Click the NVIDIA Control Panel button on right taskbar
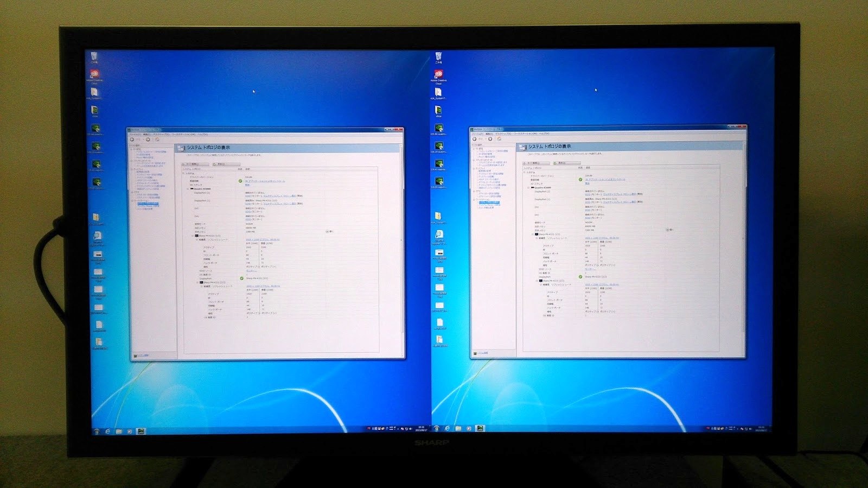 pyautogui.click(x=480, y=429)
